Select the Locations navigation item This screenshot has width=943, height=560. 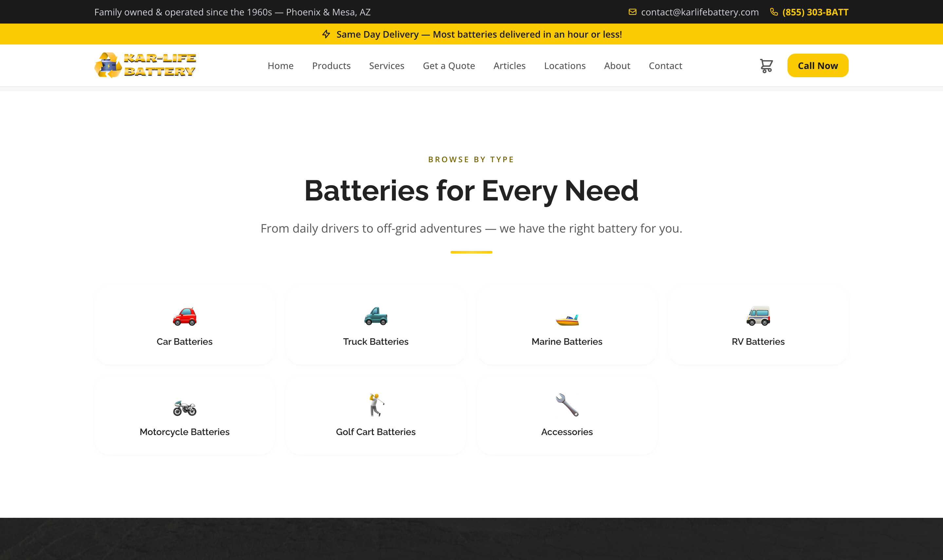pos(564,65)
